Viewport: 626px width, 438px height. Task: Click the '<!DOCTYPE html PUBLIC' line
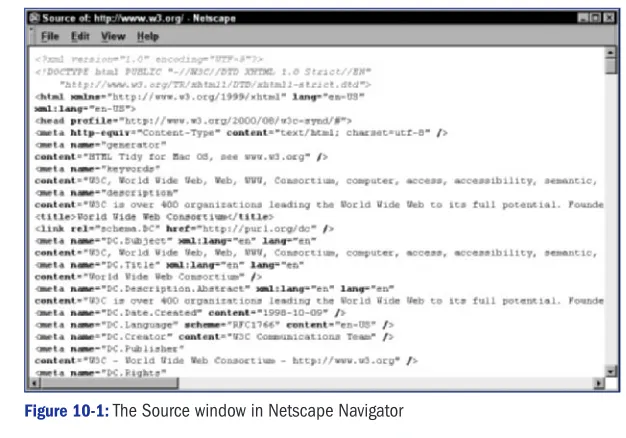tap(203, 72)
